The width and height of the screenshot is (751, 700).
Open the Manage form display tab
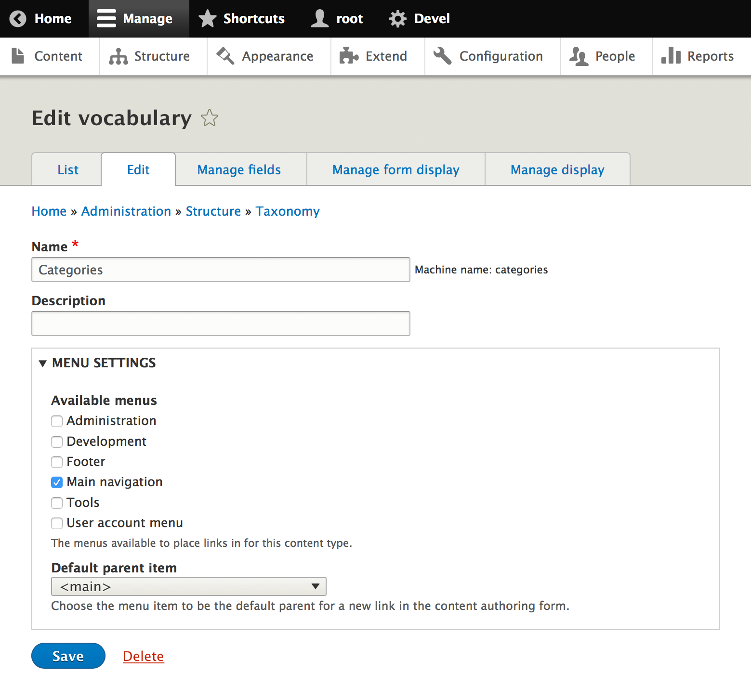click(395, 170)
